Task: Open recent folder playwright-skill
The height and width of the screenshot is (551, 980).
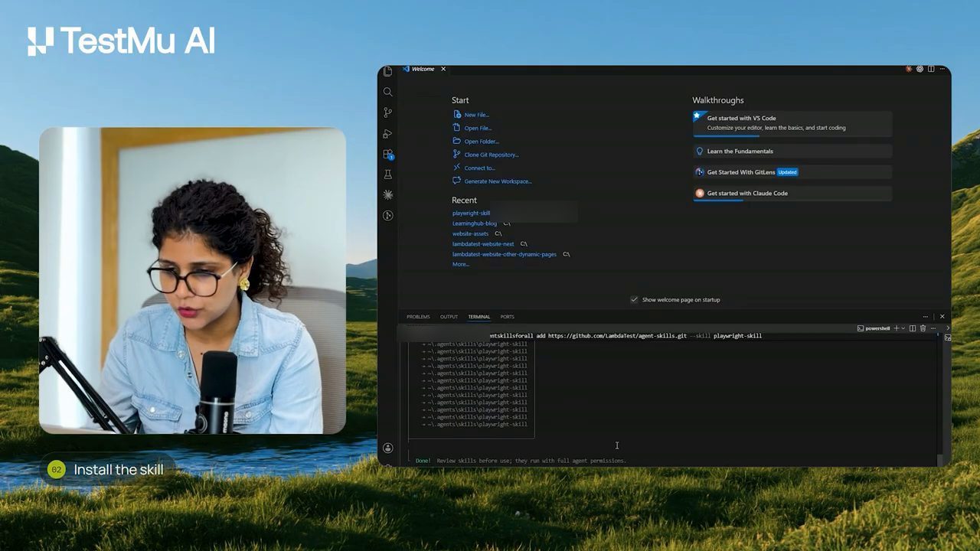Action: pyautogui.click(x=471, y=214)
